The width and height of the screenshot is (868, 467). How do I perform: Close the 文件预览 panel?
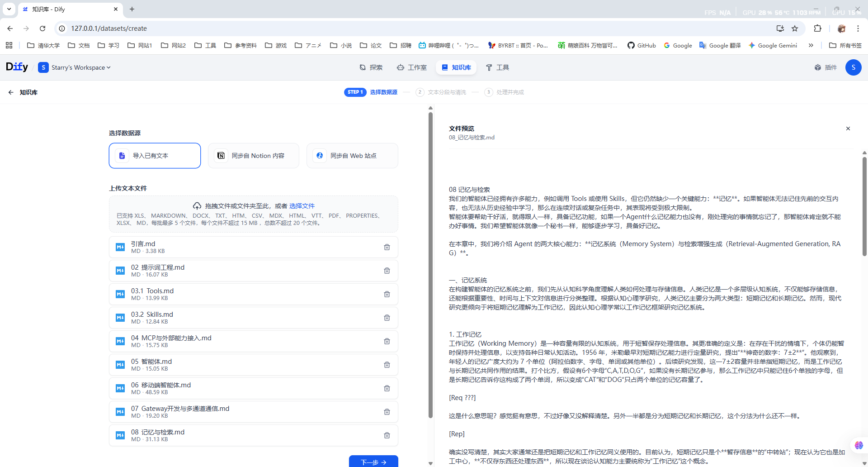848,129
